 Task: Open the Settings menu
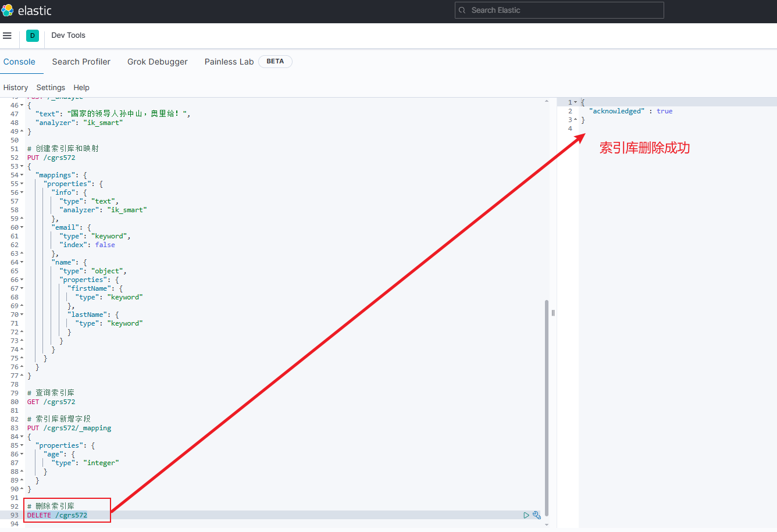pos(51,88)
